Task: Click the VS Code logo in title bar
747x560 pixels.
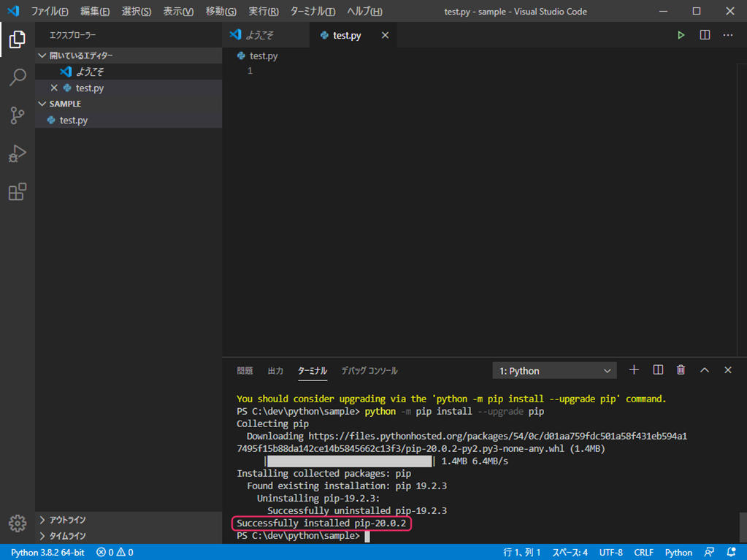Action: (x=13, y=11)
